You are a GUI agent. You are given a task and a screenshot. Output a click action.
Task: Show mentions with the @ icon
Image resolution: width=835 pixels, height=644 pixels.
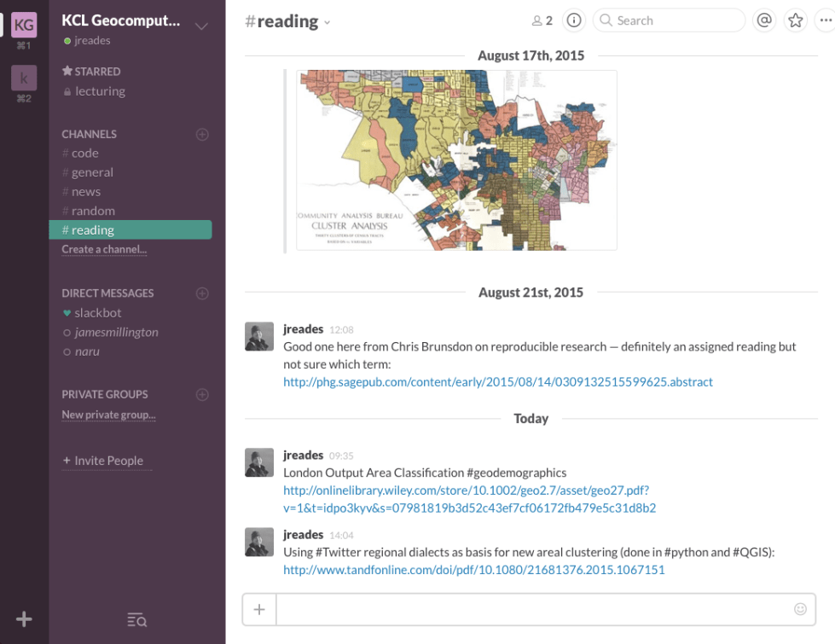764,20
